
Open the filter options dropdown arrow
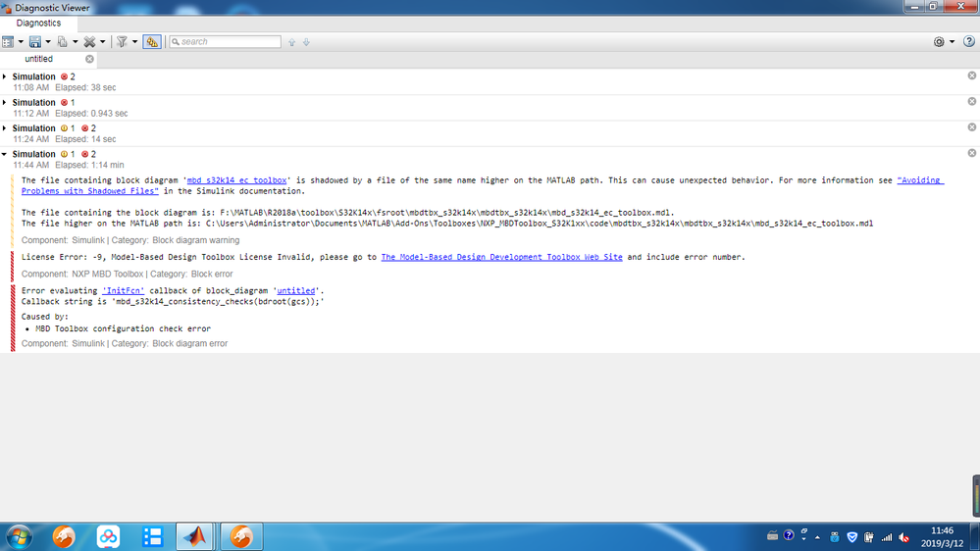(135, 42)
